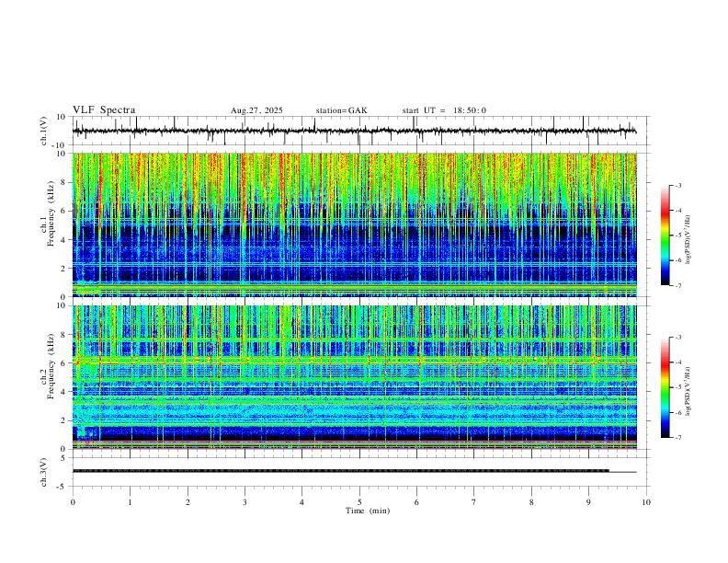The image size is (728, 563).
Task: Click the "-7" tick on upper color bar
Action: 677,285
